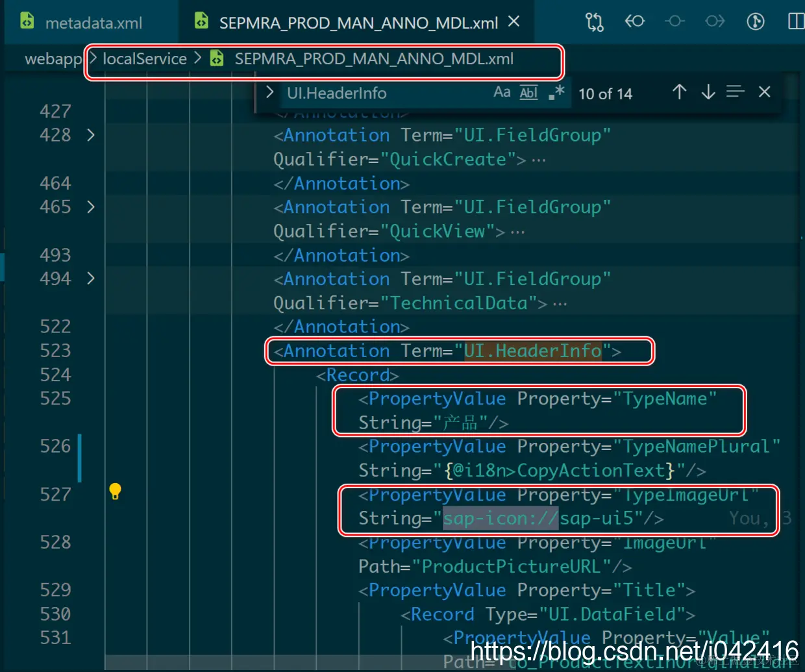Close the Find widget
Screen dimensions: 805x672
764,92
